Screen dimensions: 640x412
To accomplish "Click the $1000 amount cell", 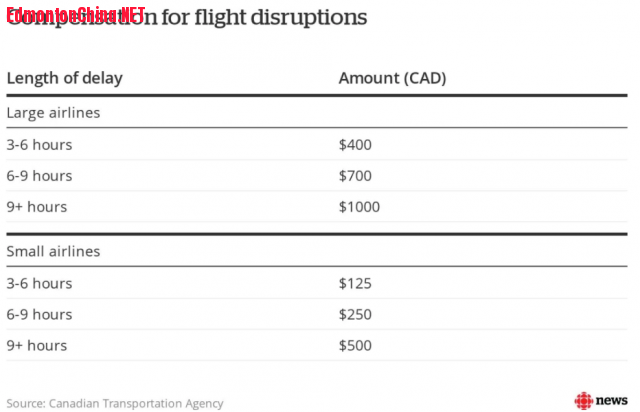I will coord(359,207).
